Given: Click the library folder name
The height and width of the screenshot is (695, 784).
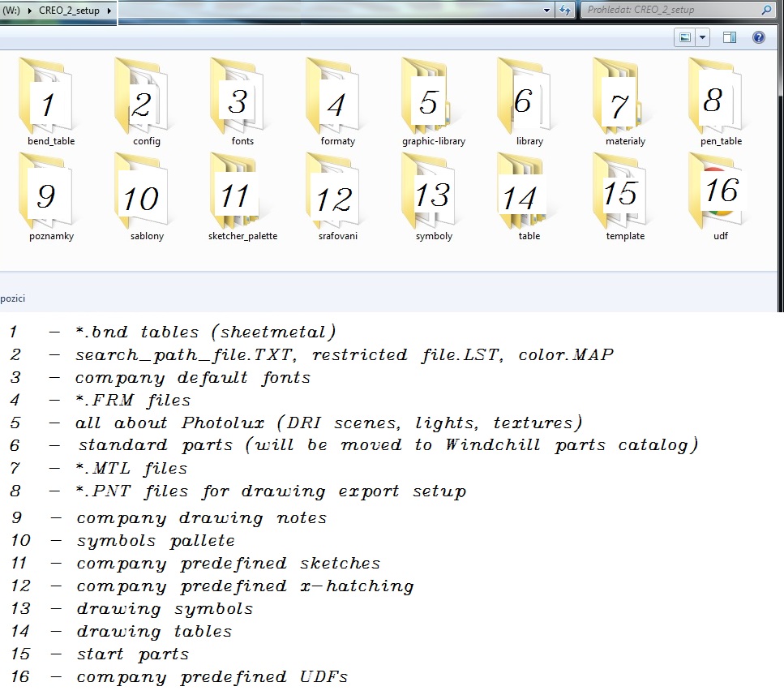Looking at the screenshot, I should coord(529,141).
